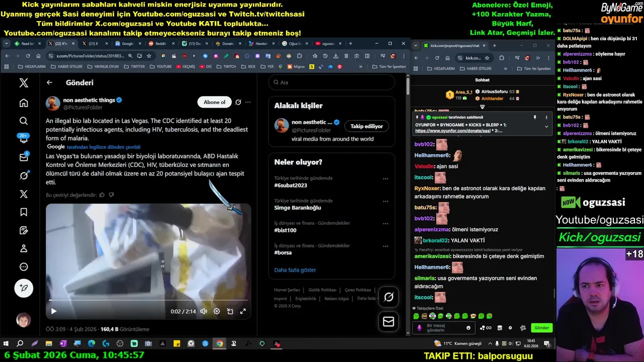Switch to Donate browser tab
Image resolution: width=644 pixels, height=362 pixels.
(227, 44)
